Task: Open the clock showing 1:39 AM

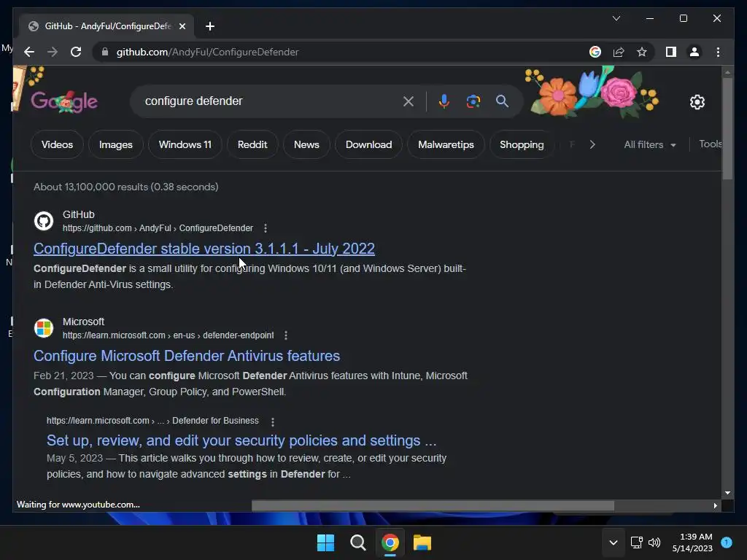Action: click(692, 542)
